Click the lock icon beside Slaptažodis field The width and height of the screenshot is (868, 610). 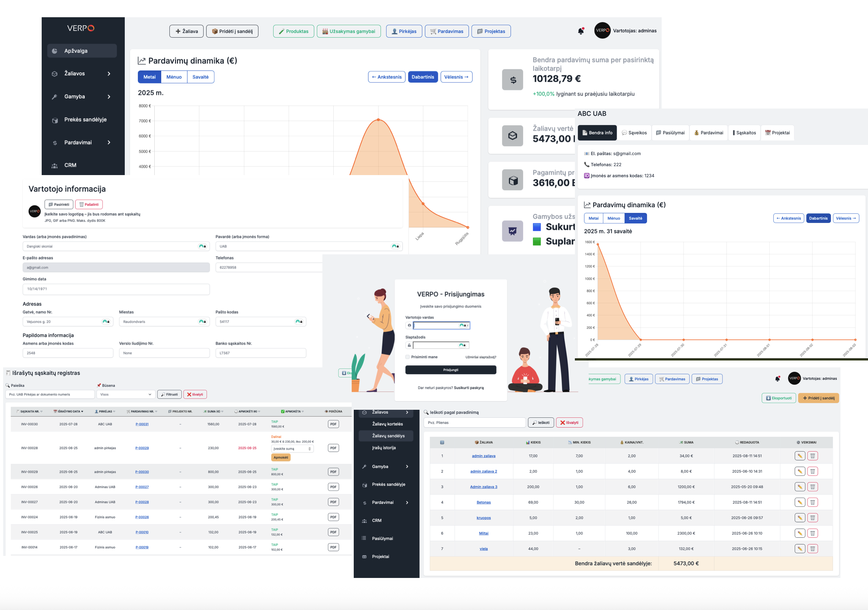point(409,345)
